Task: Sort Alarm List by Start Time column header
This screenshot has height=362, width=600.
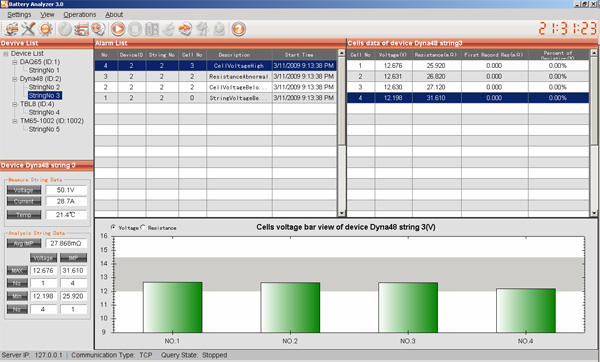Action: pos(304,55)
